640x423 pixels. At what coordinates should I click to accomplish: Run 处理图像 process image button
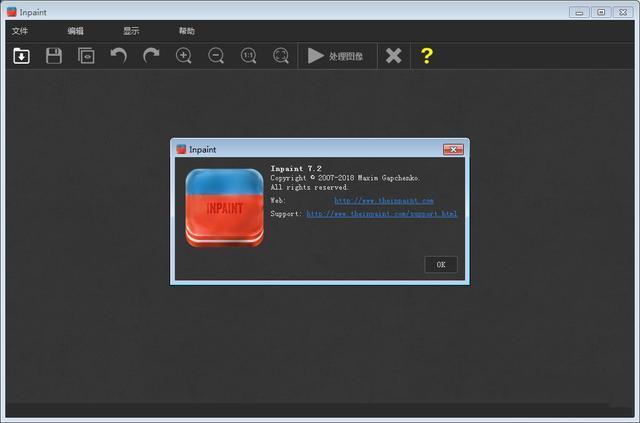338,56
